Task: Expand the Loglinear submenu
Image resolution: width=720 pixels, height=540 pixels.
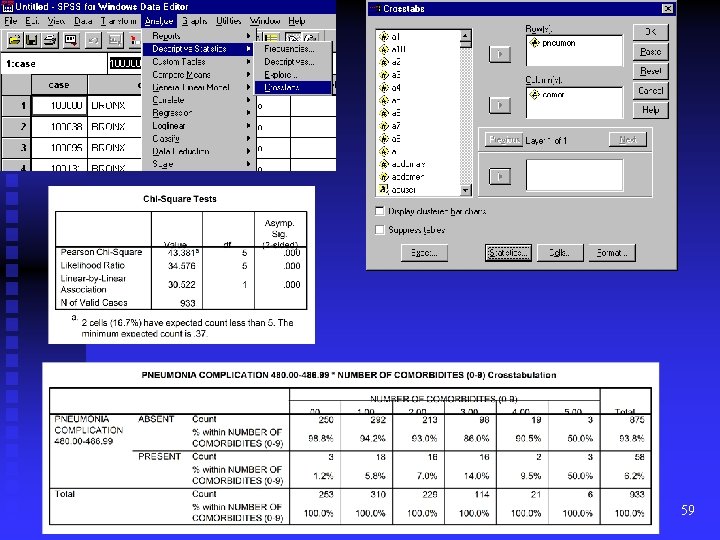Action: (197, 125)
